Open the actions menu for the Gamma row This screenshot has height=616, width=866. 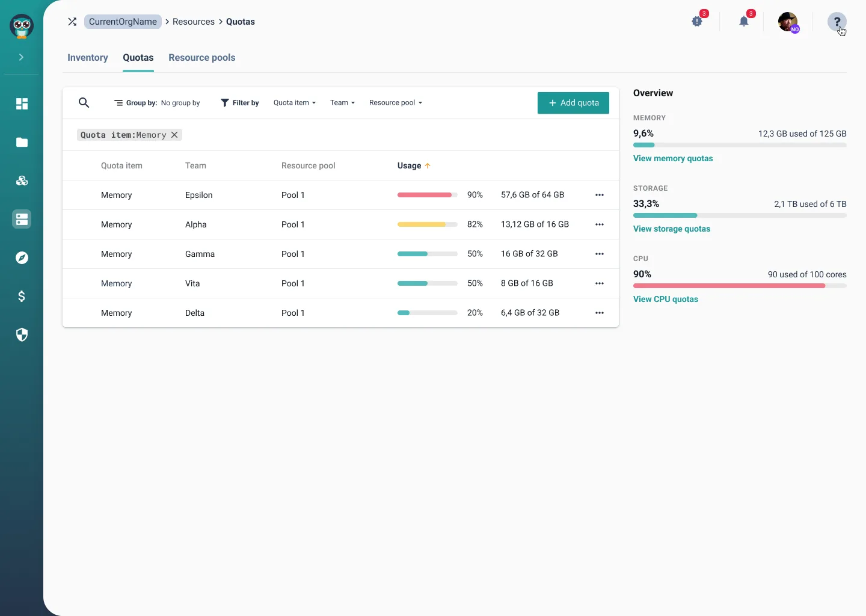coord(600,254)
